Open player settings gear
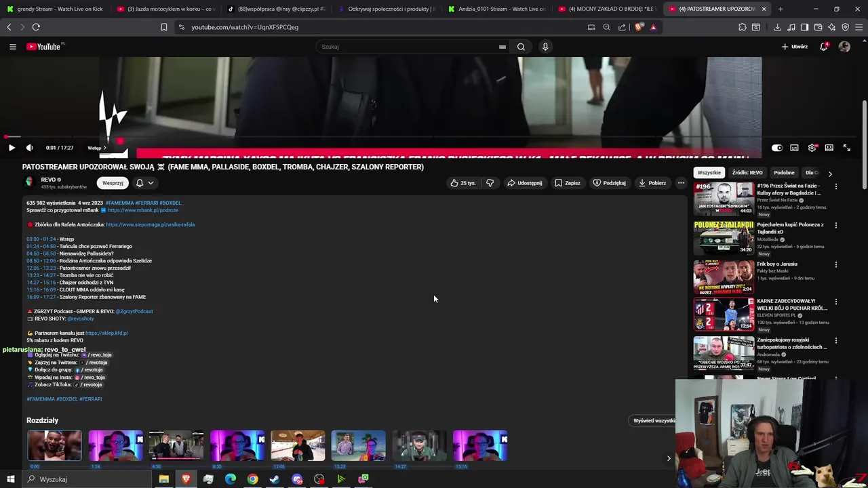Viewport: 868px width, 488px height. (x=812, y=148)
